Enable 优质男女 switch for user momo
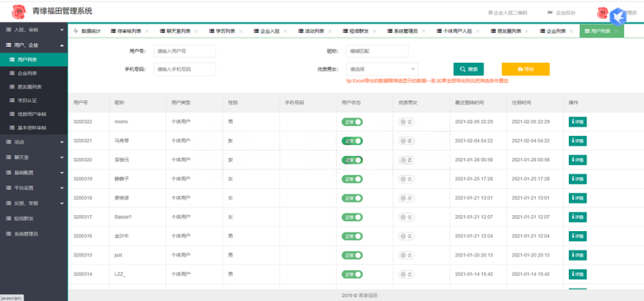Screen dimensions: 644x301 pyautogui.click(x=406, y=122)
